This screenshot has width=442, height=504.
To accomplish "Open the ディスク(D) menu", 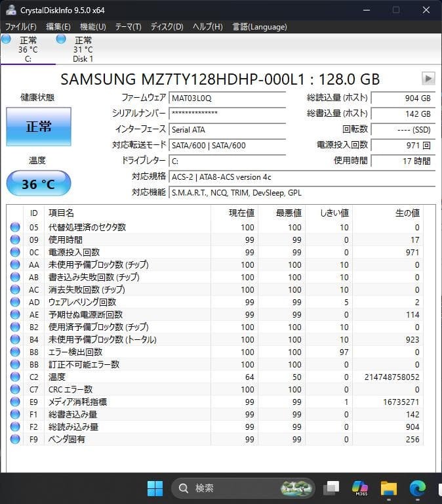I will point(167,27).
